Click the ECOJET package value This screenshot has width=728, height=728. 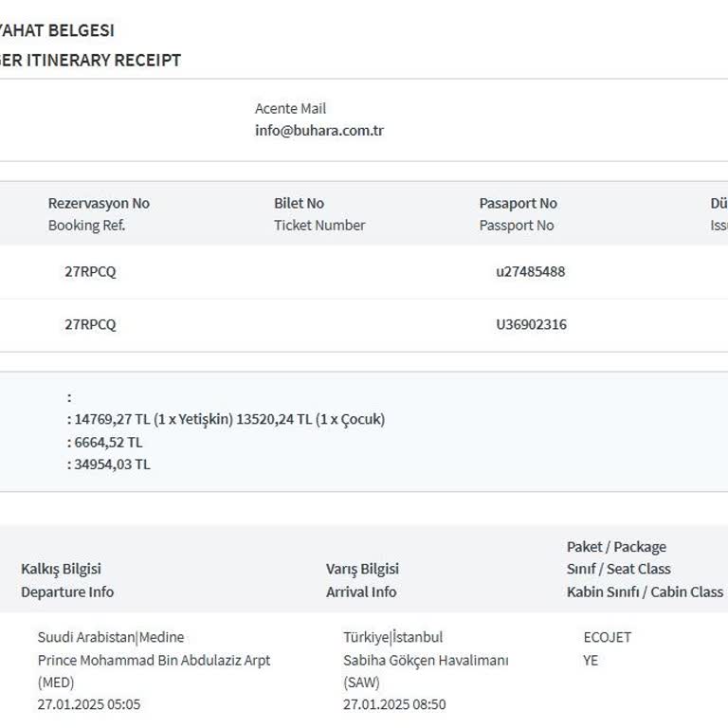click(607, 637)
